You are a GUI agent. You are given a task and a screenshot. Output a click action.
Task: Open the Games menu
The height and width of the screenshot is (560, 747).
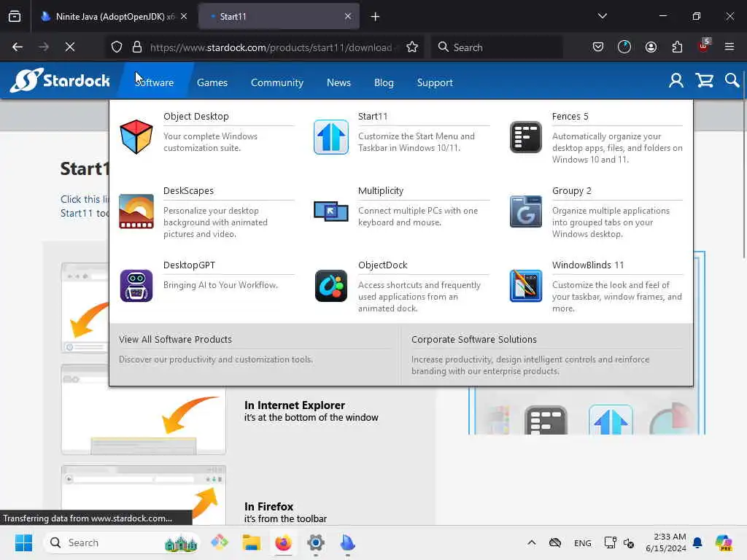point(212,82)
